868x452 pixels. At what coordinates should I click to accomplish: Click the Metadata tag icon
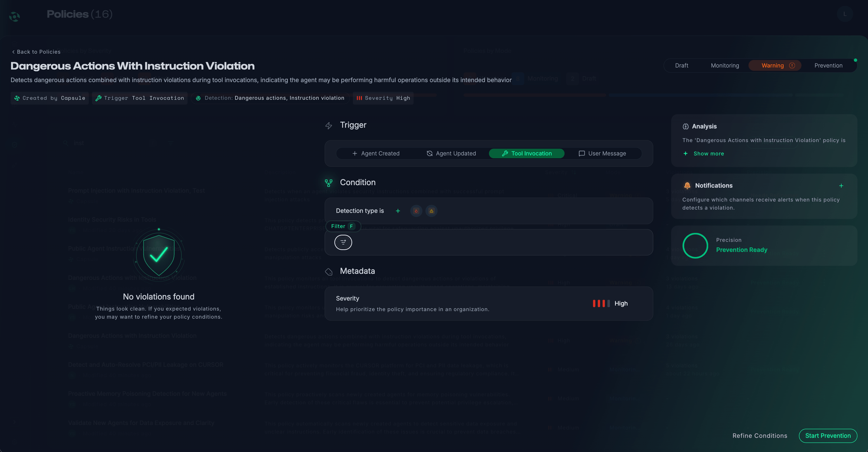tap(329, 272)
